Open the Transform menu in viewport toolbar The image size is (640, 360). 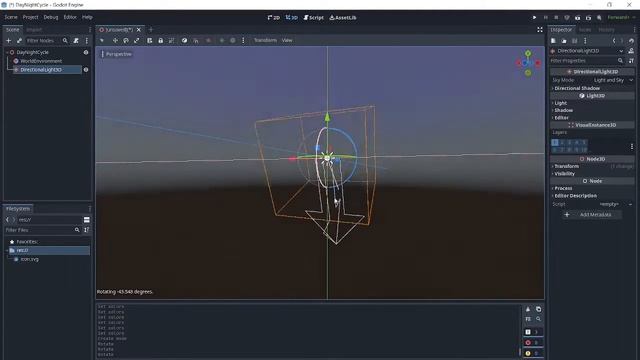pos(265,40)
